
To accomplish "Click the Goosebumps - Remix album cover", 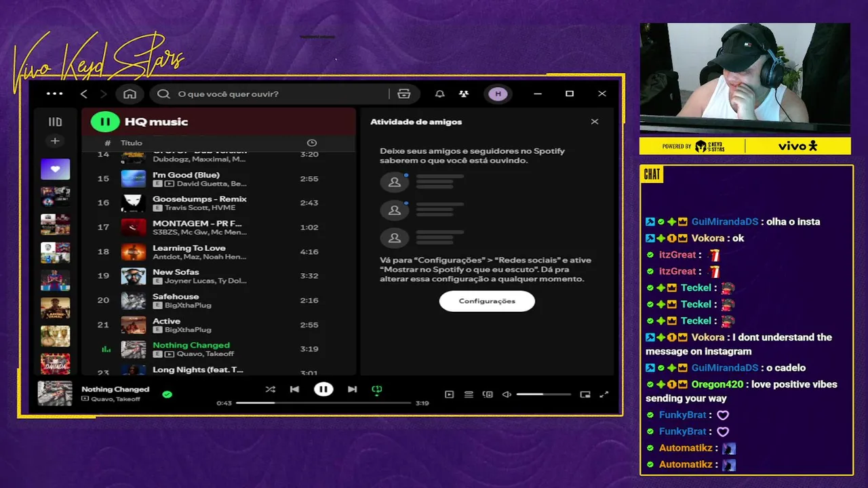I will point(134,203).
